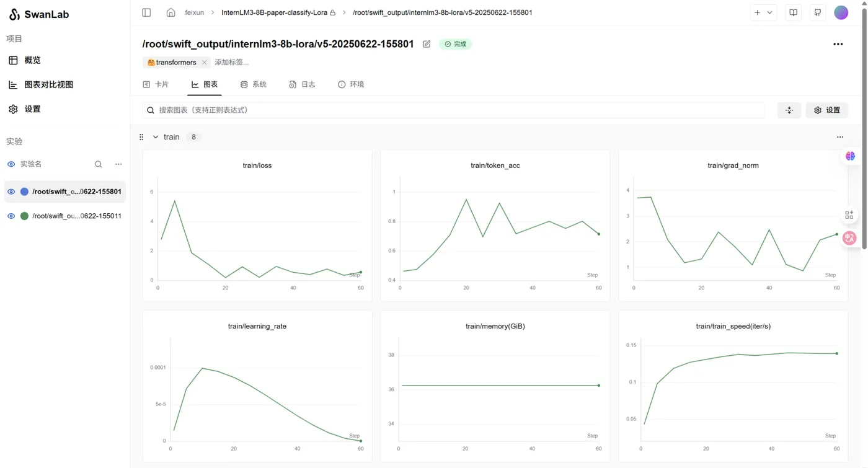Open the train section three-dot menu

coord(840,137)
